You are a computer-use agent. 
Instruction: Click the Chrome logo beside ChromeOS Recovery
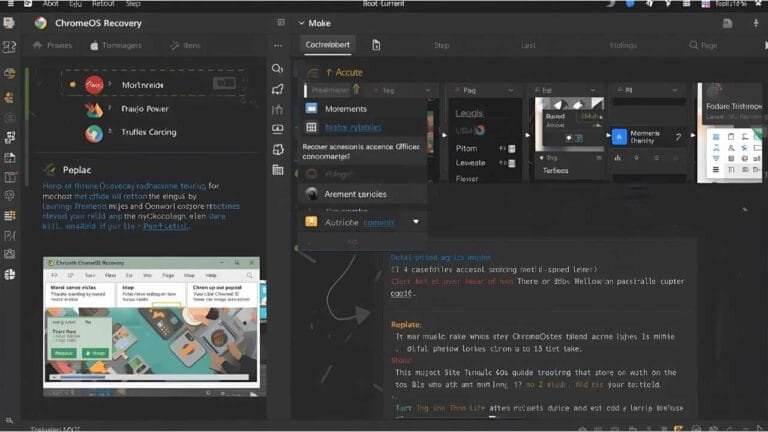40,22
